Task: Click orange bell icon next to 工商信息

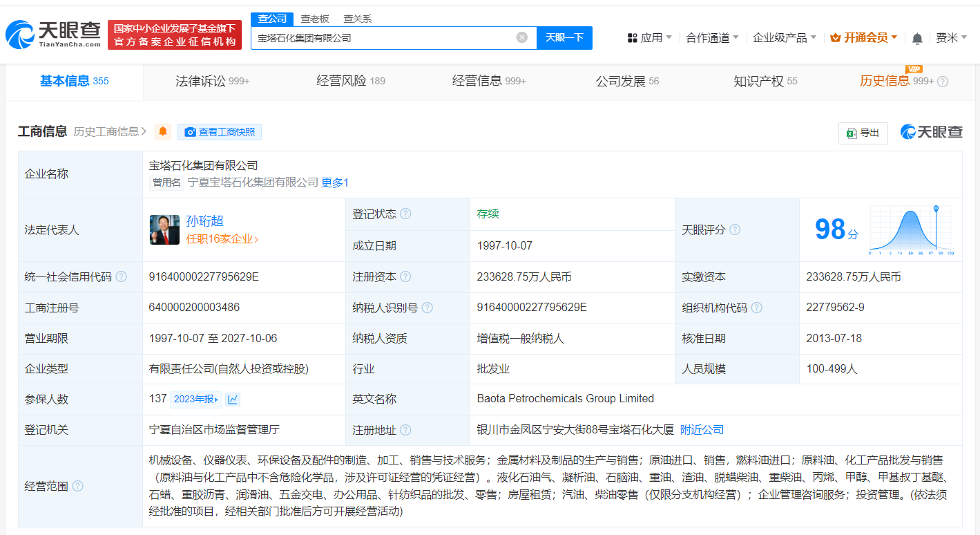Action: point(162,131)
